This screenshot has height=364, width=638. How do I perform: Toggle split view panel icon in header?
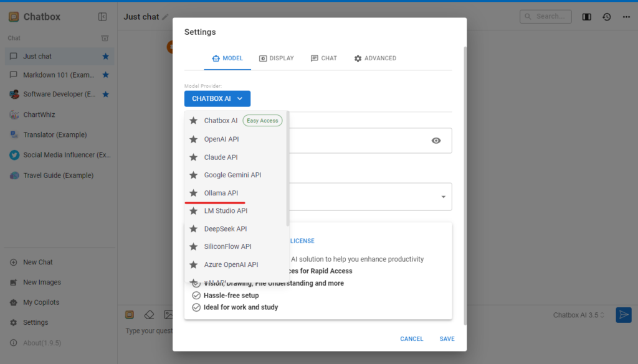point(586,17)
